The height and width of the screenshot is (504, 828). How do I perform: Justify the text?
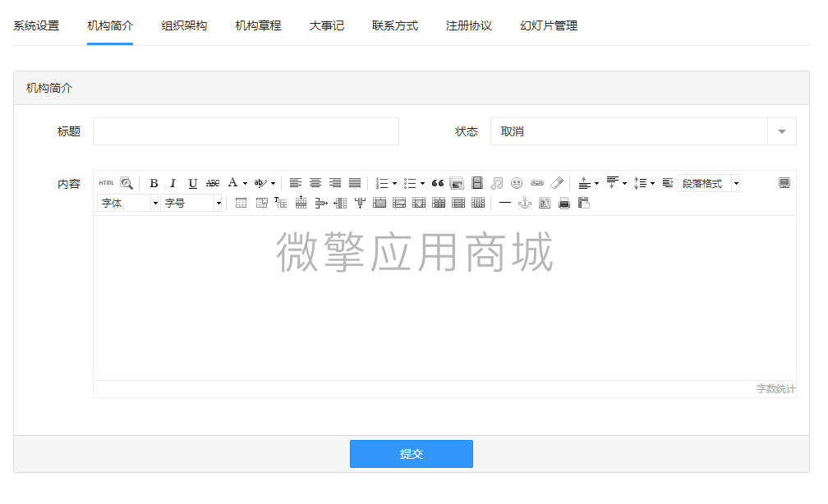(x=355, y=183)
